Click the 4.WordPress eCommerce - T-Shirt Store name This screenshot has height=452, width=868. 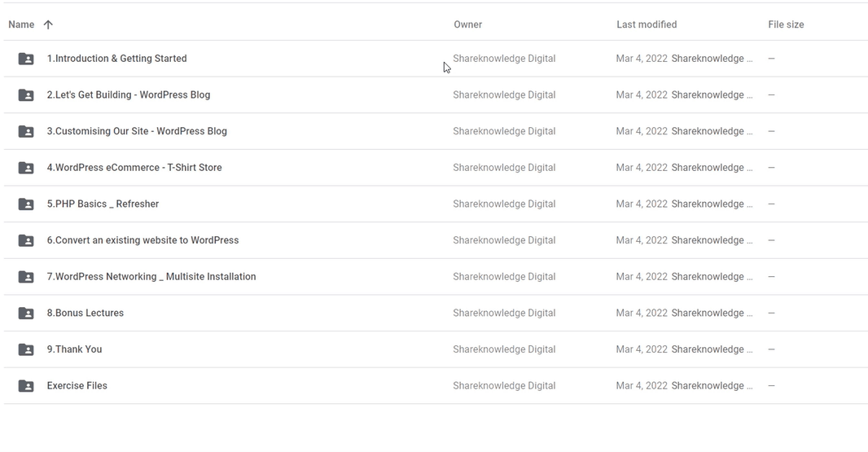tap(134, 167)
